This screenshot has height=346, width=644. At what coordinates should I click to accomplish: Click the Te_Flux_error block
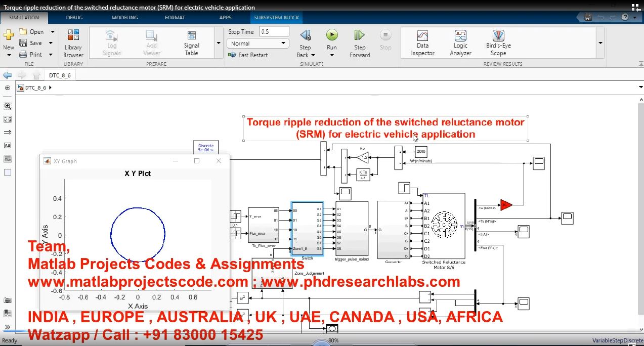264,225
